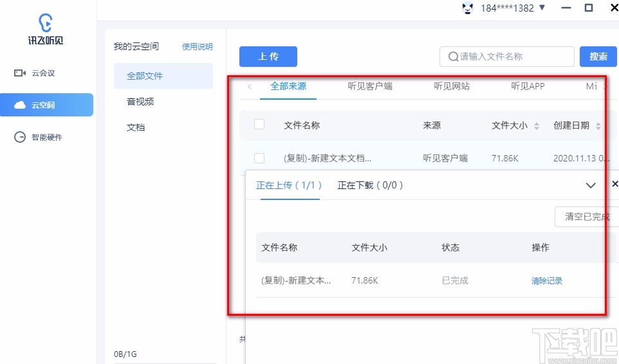Click the 操作 column header in the transfer panel
Viewport: 619px width, 364px height.
[540, 247]
